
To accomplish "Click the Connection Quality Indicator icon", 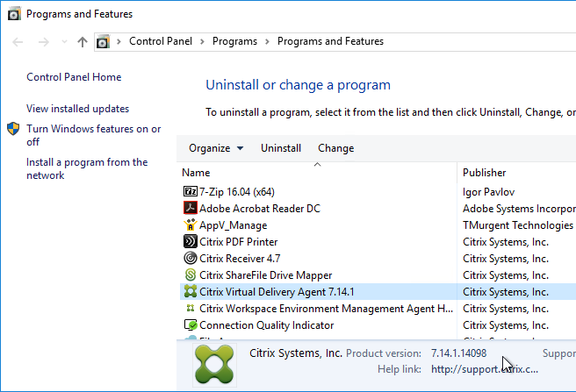I will tap(191, 324).
